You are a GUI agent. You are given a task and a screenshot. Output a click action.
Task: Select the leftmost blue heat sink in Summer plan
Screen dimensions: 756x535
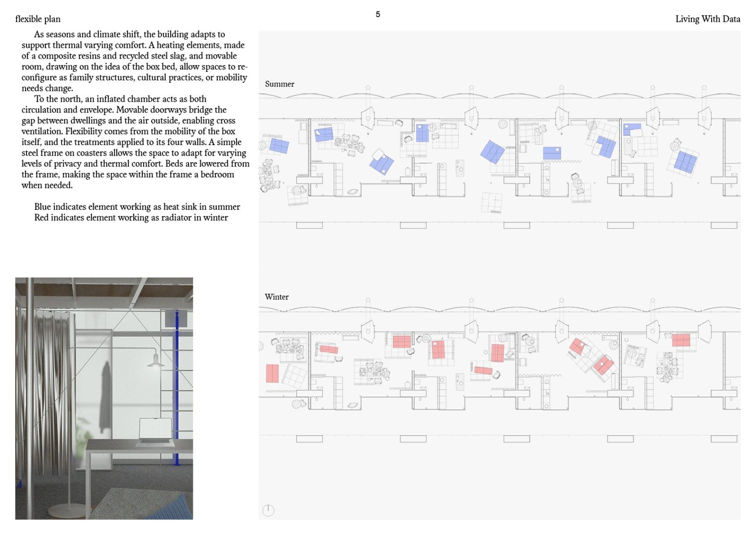279,146
